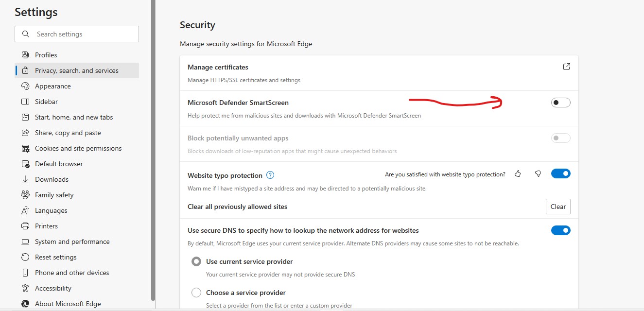Select the Choose a service provider radio button
Screen dimensions: 644x311
[x=196, y=293]
